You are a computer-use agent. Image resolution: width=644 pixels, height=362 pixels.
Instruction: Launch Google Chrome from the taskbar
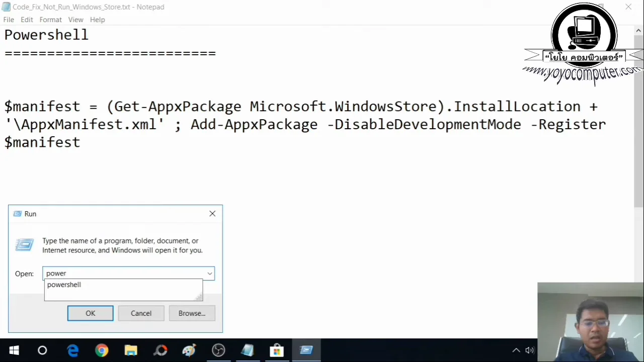point(102,350)
